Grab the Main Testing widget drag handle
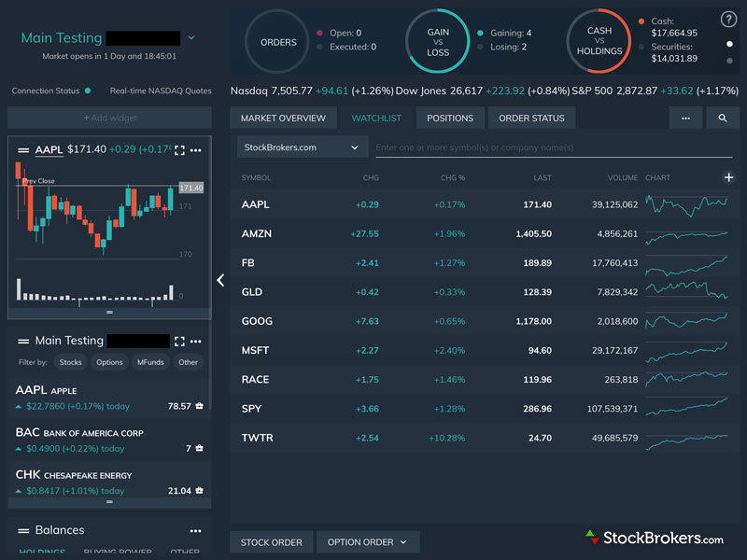Image resolution: width=747 pixels, height=560 pixels. [22, 341]
